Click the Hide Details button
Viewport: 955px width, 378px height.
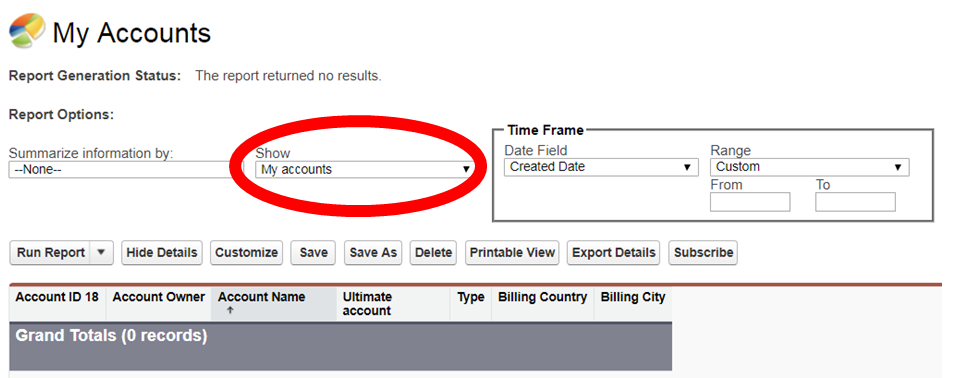click(161, 253)
